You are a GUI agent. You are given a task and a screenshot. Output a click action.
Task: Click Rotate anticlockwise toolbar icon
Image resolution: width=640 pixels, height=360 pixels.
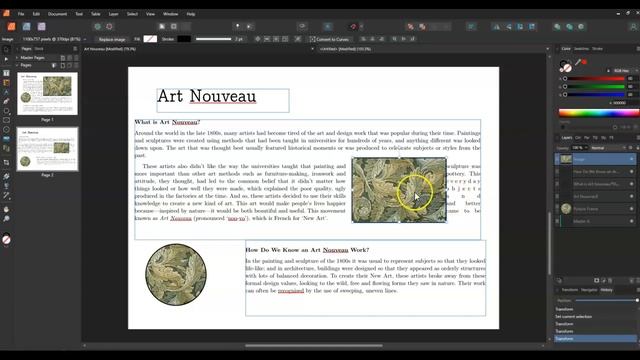tap(520, 27)
